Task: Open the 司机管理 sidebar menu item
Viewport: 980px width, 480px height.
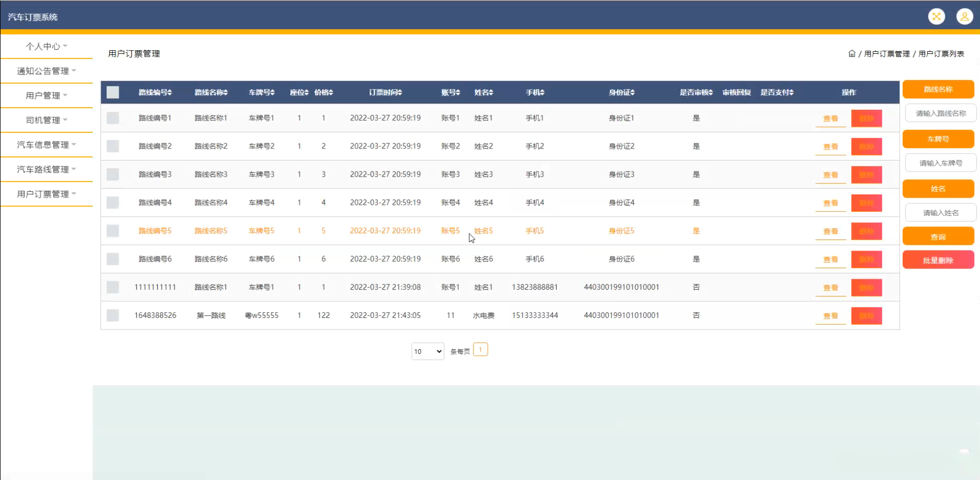Action: [47, 120]
